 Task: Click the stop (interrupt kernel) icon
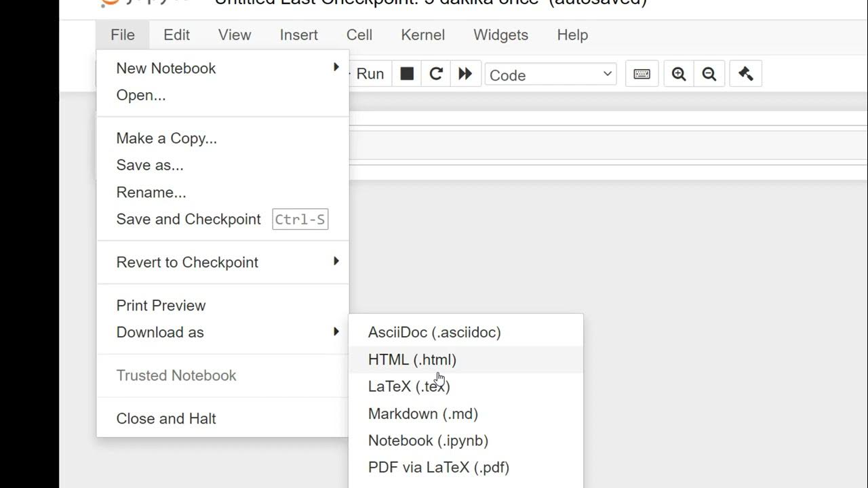407,74
